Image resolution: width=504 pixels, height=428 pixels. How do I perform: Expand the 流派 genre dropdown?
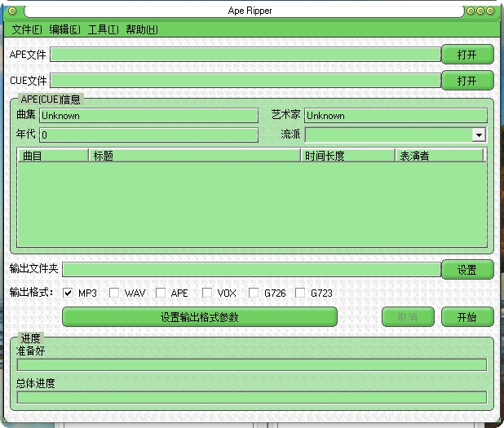479,135
